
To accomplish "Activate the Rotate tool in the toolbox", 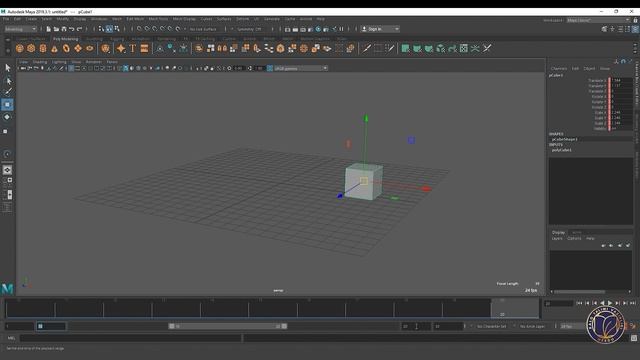I will (7, 117).
